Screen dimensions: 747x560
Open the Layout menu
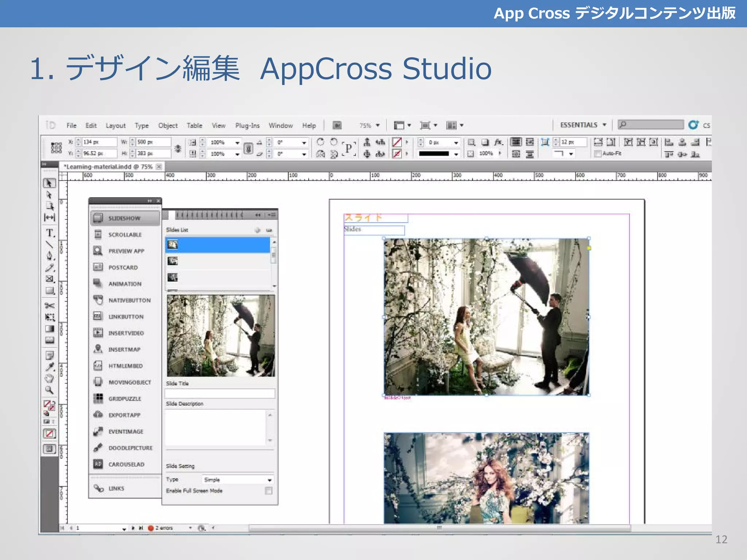click(x=116, y=125)
